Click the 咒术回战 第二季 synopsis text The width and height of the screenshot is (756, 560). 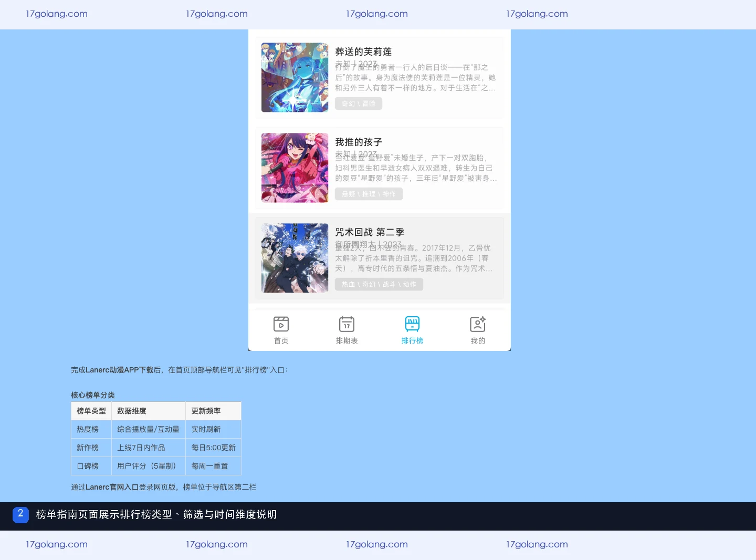point(414,258)
